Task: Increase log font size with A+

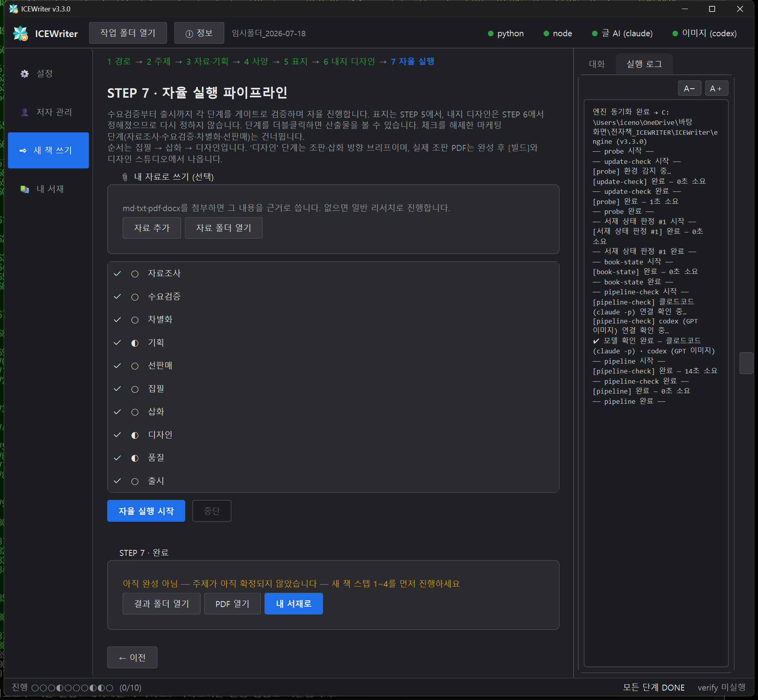Action: pos(716,88)
